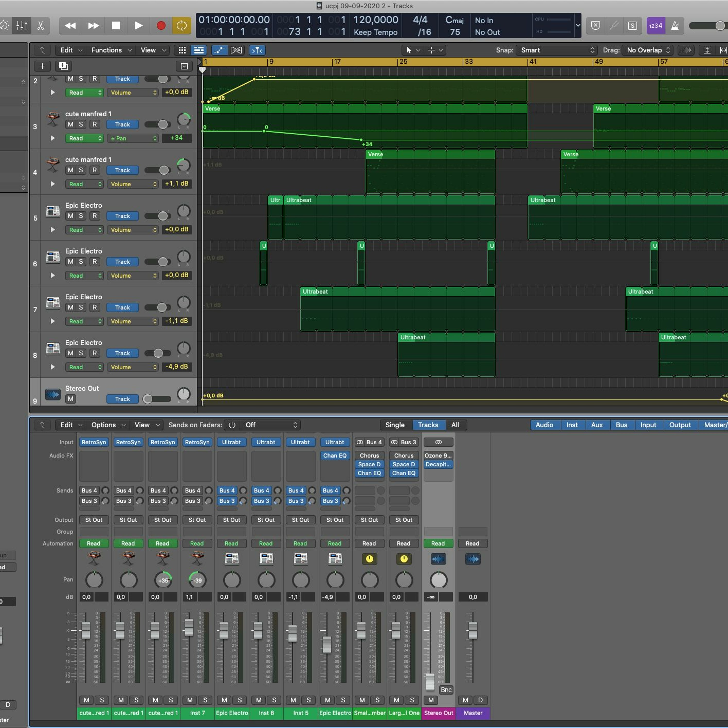The width and height of the screenshot is (728, 728).
Task: Expand track 4 automation disclosure triangle
Action: point(53,184)
